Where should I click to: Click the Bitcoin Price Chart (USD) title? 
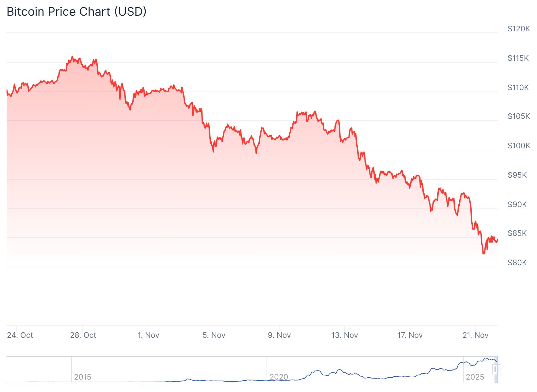coord(76,12)
